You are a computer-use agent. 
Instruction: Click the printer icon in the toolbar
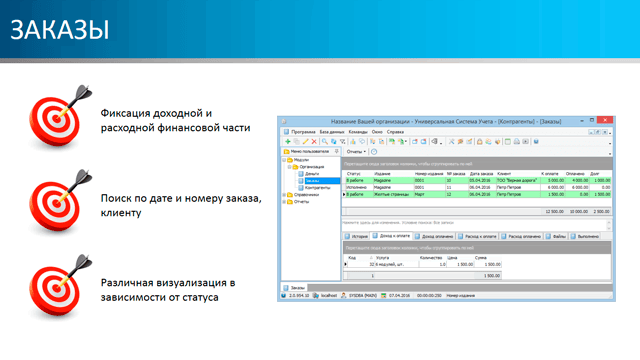[x=516, y=142]
